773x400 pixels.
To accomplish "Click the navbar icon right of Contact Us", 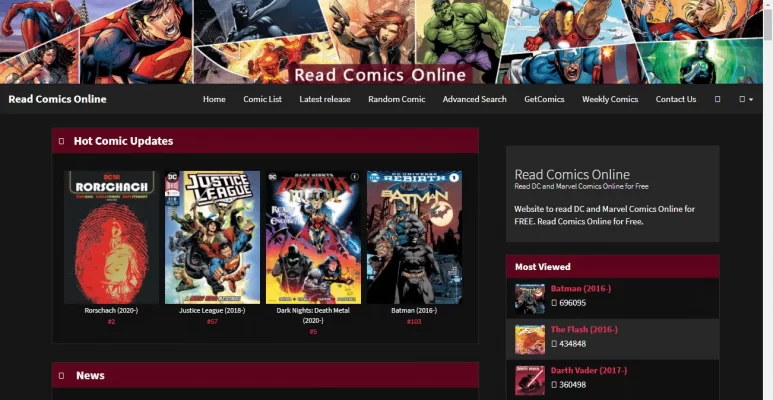I will click(x=717, y=99).
